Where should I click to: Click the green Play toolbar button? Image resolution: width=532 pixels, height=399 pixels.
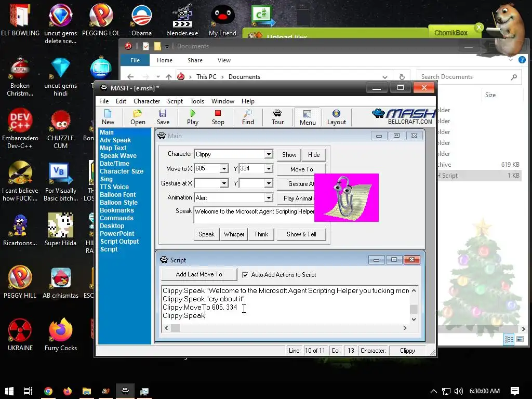coord(193,117)
